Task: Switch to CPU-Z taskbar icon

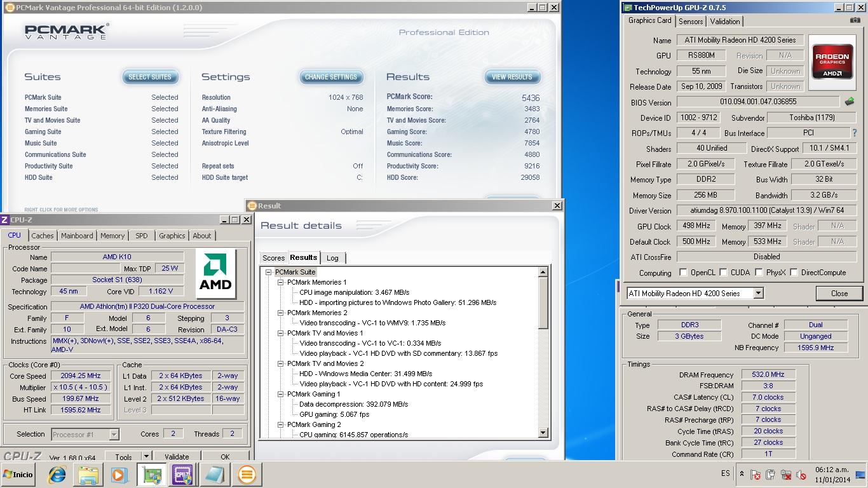Action: point(182,475)
